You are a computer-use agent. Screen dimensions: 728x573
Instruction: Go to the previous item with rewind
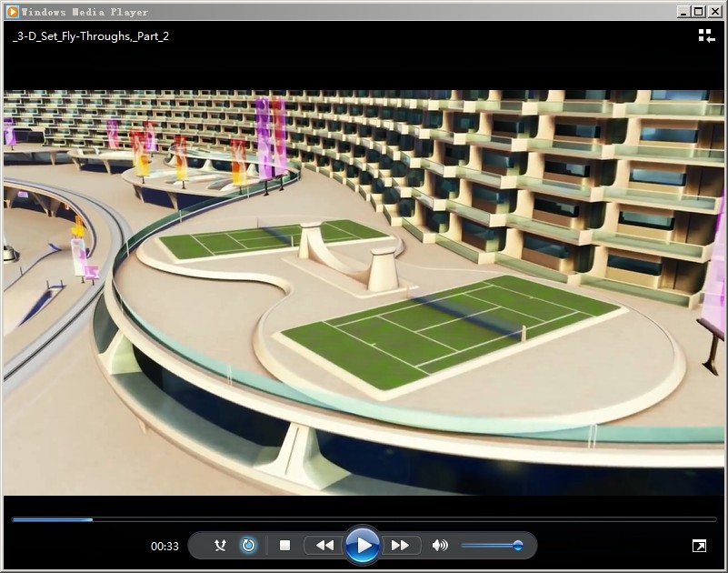coord(324,545)
